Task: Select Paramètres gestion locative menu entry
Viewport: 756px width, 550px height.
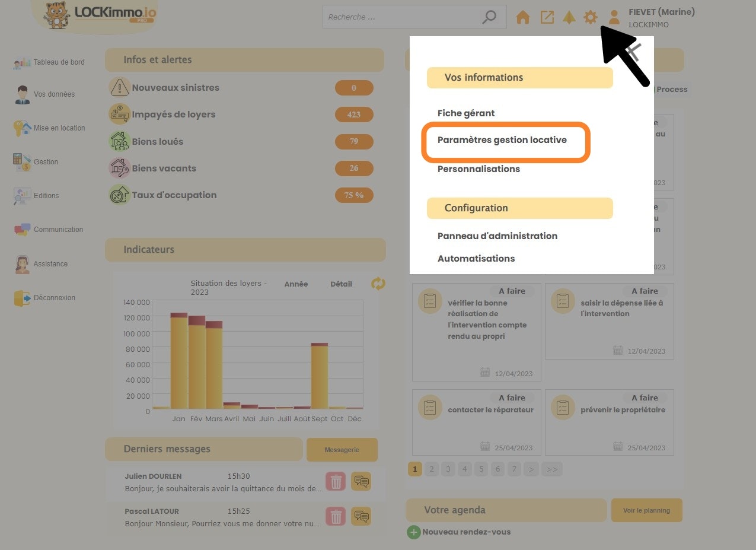Action: pyautogui.click(x=502, y=141)
